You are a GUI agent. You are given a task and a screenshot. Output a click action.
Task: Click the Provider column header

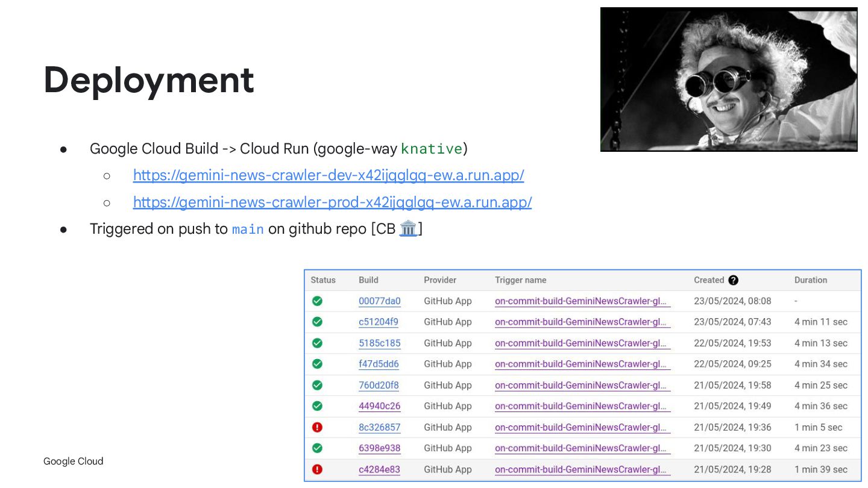click(x=440, y=280)
